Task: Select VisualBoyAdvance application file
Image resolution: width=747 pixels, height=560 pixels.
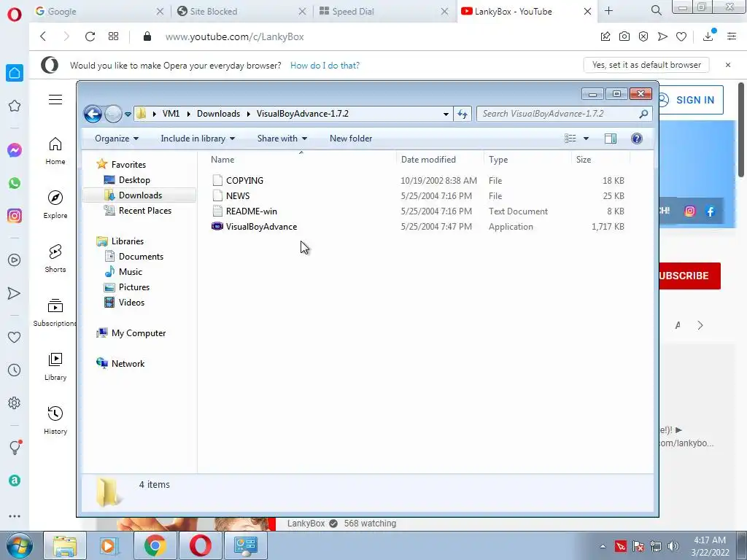Action: click(261, 227)
